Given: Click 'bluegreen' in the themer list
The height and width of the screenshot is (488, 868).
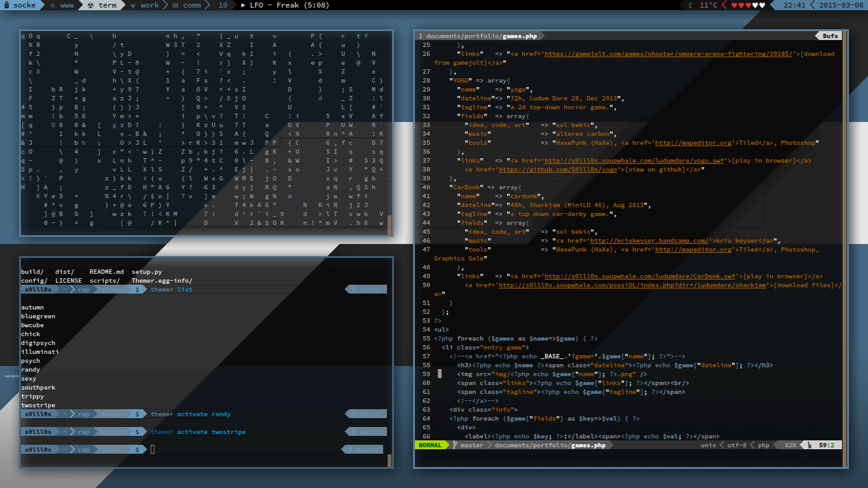Looking at the screenshot, I should pos(38,316).
